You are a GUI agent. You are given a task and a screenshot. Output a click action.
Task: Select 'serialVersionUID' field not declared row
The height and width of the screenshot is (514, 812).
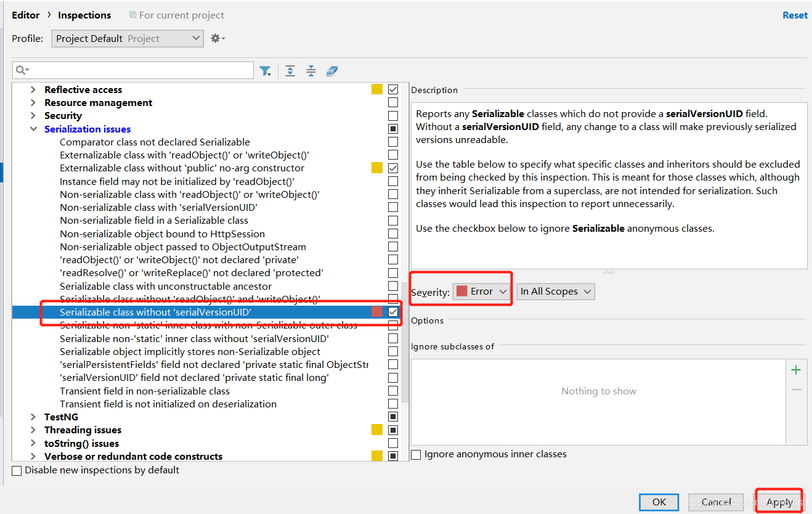coord(194,378)
